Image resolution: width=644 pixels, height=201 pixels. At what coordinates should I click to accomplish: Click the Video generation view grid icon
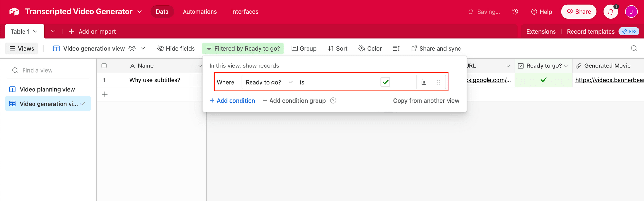(x=56, y=48)
